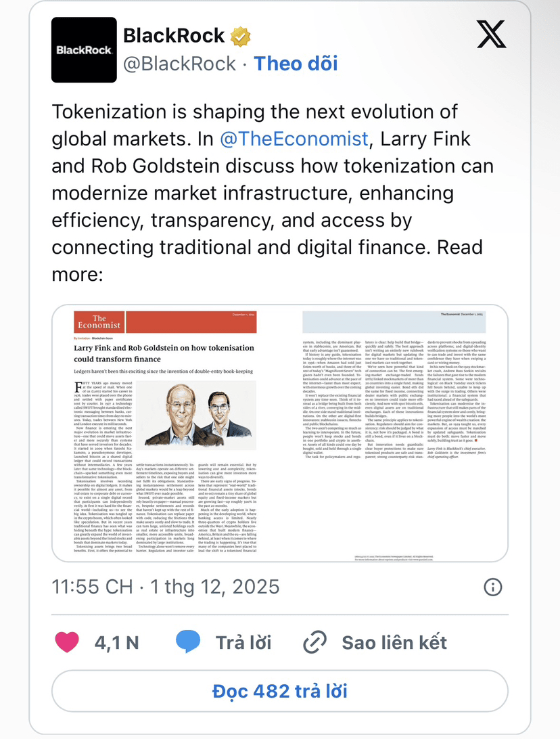Image resolution: width=560 pixels, height=739 pixels.
Task: Open the Economist article image
Action: (280, 433)
